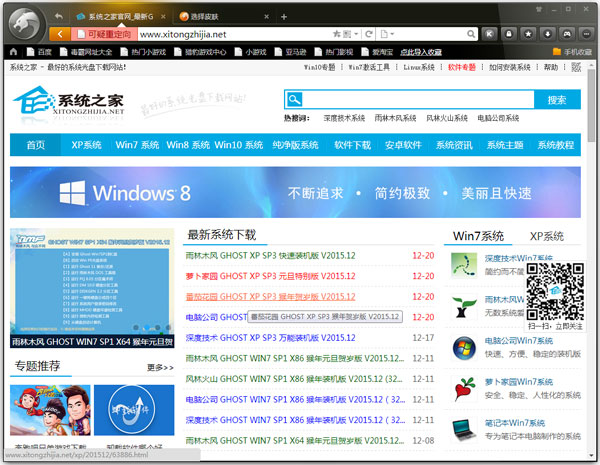This screenshot has height=465, width=600.
Task: Open 系统教程 navigation item
Action: coord(556,145)
